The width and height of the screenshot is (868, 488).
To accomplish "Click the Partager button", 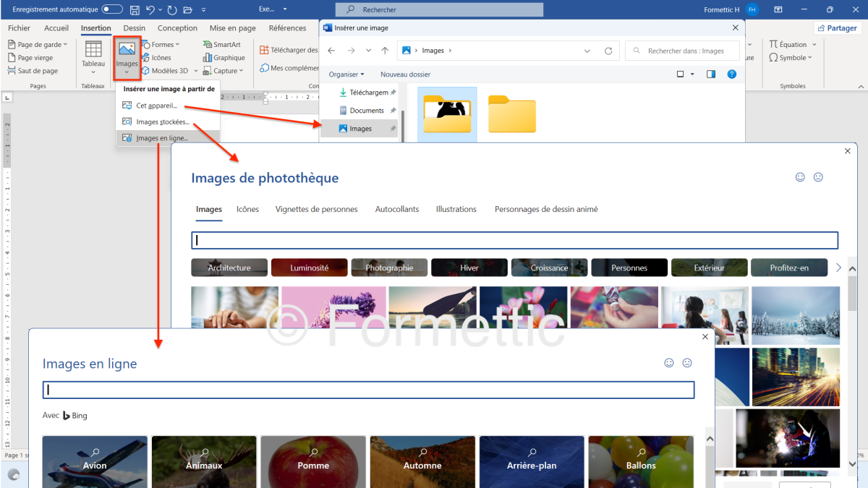I will 837,28.
